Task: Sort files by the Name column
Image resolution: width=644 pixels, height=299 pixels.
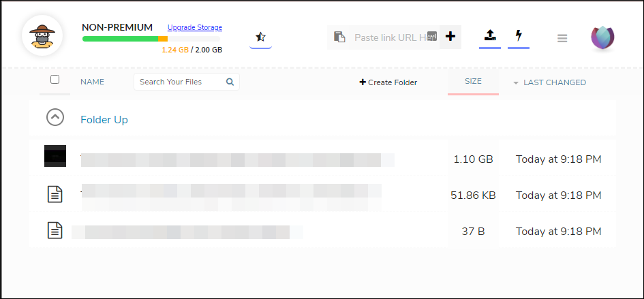Action: [92, 82]
